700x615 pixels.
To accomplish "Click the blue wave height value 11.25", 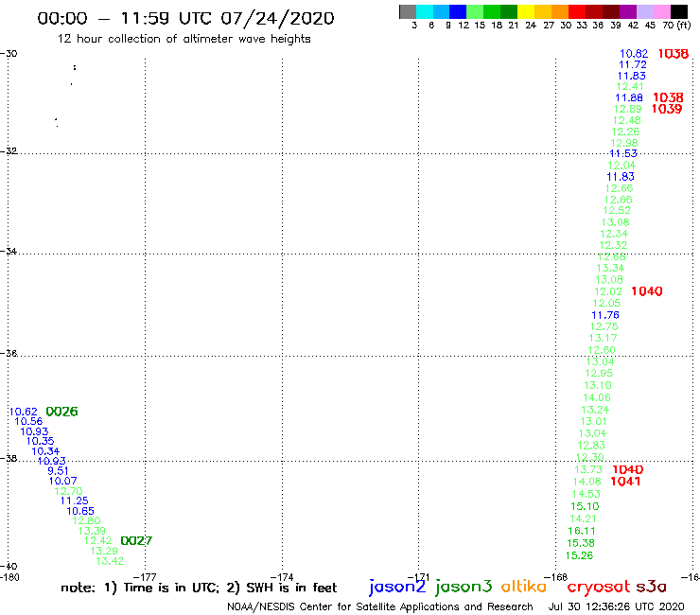I will pyautogui.click(x=74, y=501).
